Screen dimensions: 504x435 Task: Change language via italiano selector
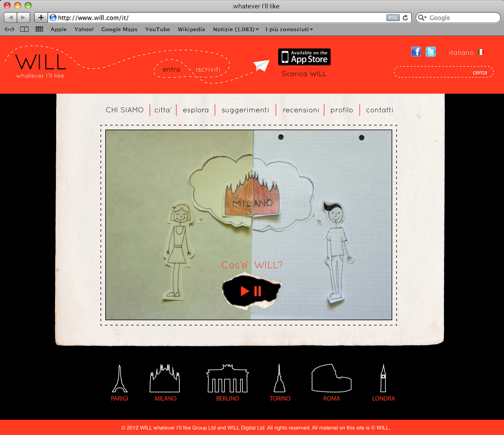[461, 53]
